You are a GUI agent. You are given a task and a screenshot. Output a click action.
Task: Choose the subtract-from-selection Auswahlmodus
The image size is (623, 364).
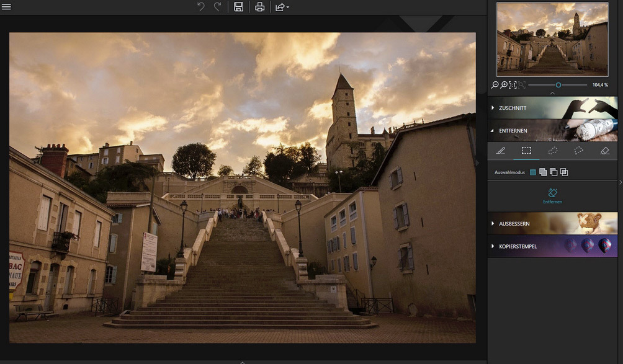click(x=553, y=172)
